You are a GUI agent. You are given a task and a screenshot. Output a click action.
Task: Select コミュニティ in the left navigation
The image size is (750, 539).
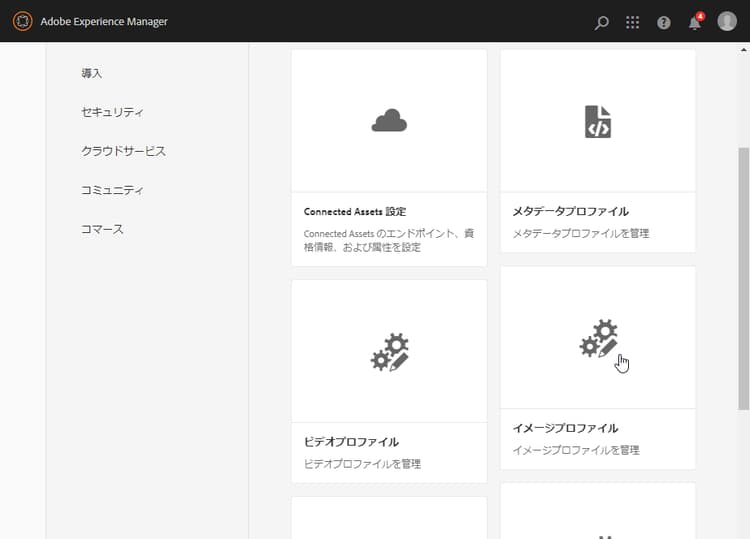point(112,190)
